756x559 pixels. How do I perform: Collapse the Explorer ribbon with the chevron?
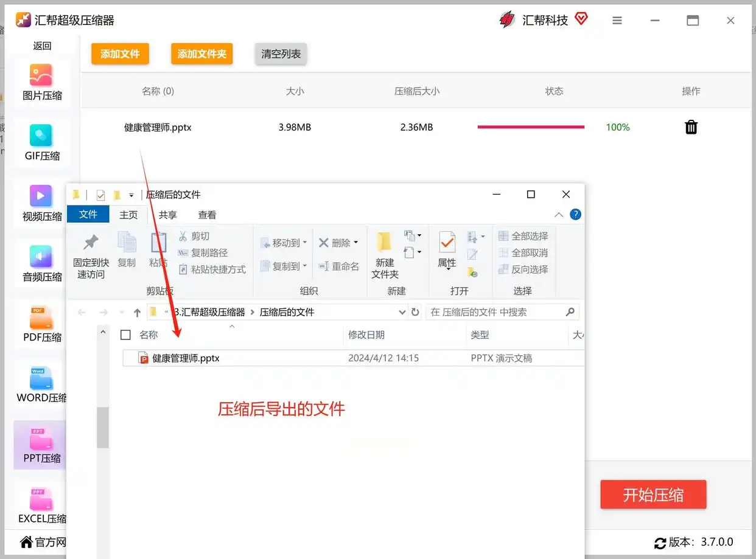click(x=558, y=214)
